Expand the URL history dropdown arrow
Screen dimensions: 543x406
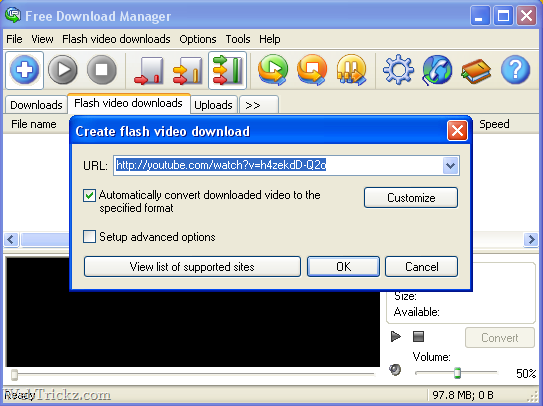pyautogui.click(x=450, y=165)
